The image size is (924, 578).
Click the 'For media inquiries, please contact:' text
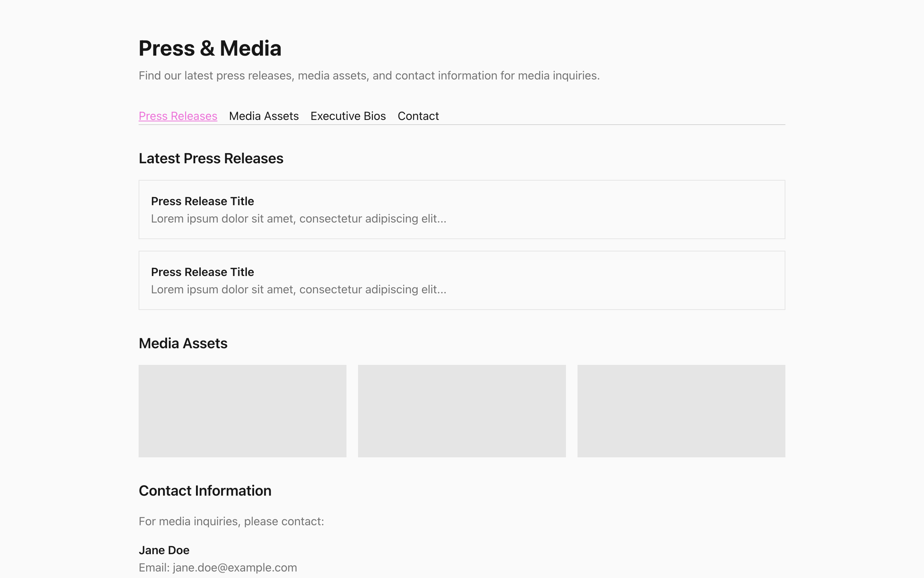coord(231,521)
